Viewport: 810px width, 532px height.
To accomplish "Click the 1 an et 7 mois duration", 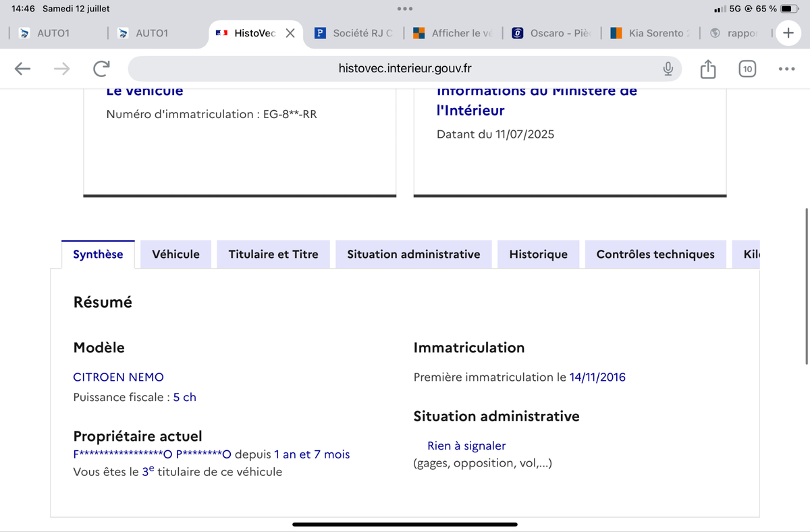I will 312,454.
